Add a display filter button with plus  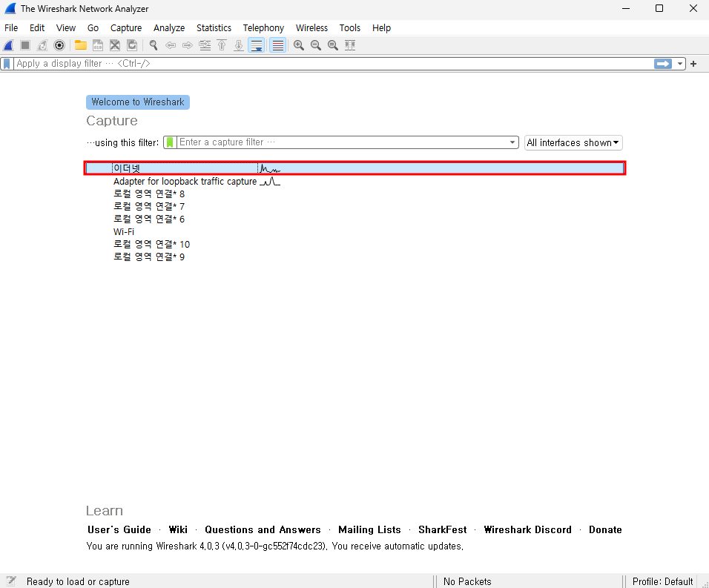coord(693,64)
